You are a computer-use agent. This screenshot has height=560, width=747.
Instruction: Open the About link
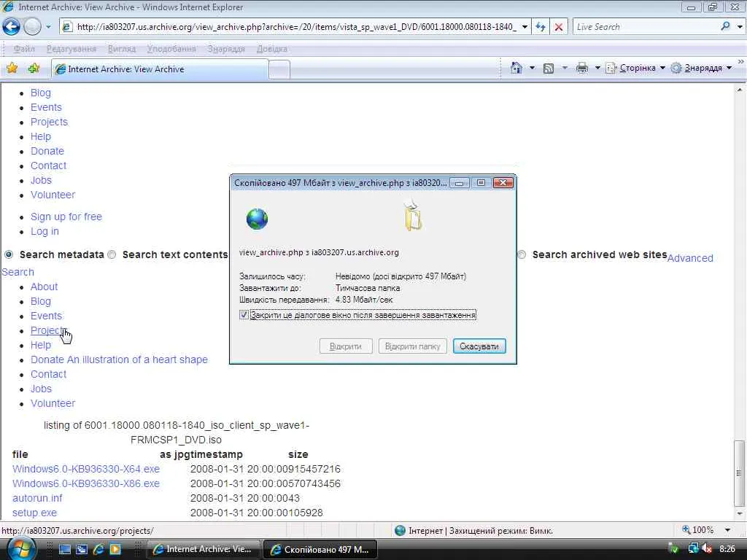tap(44, 287)
